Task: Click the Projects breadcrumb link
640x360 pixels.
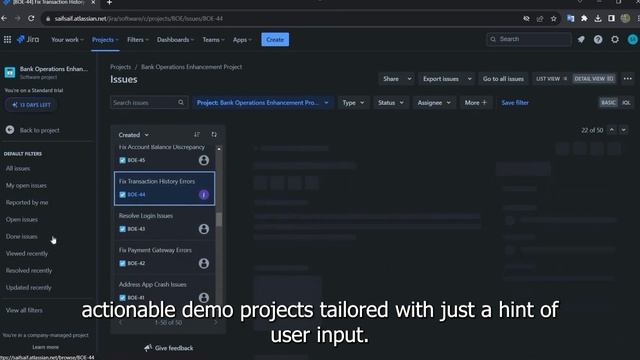Action: 120,67
